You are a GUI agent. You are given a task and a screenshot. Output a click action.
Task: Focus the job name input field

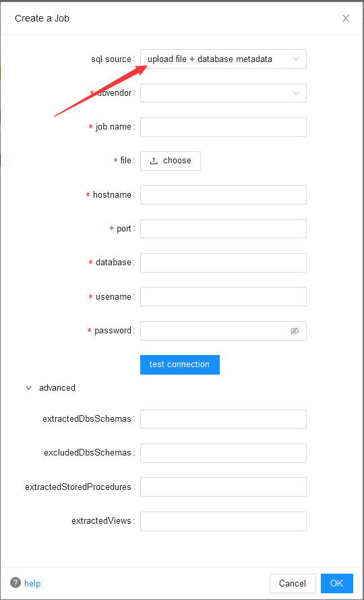coord(223,127)
